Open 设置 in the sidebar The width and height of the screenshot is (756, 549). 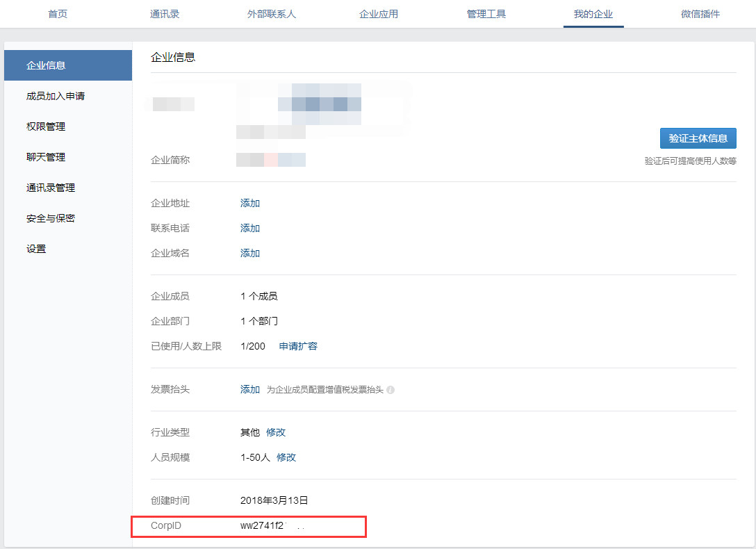tap(36, 249)
